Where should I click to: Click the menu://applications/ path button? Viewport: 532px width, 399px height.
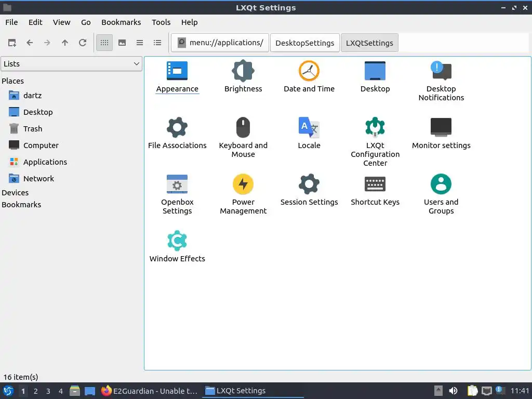coord(220,43)
